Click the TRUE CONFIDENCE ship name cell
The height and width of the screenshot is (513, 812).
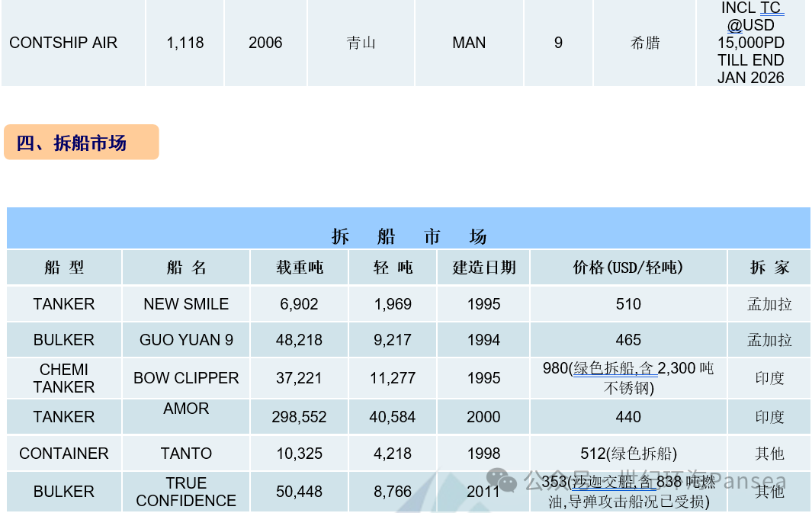(186, 492)
